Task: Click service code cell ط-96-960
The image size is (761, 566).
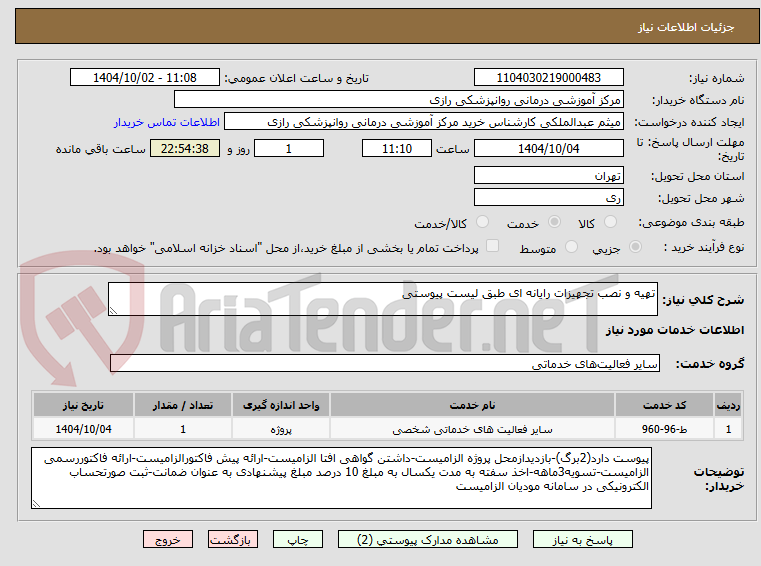Action: (x=664, y=429)
